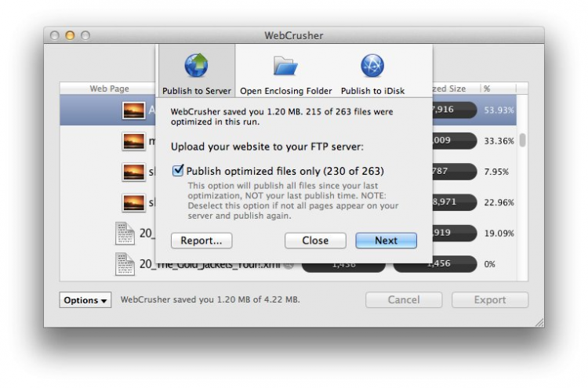Click the Open Enclosing Folder icon

click(x=285, y=66)
